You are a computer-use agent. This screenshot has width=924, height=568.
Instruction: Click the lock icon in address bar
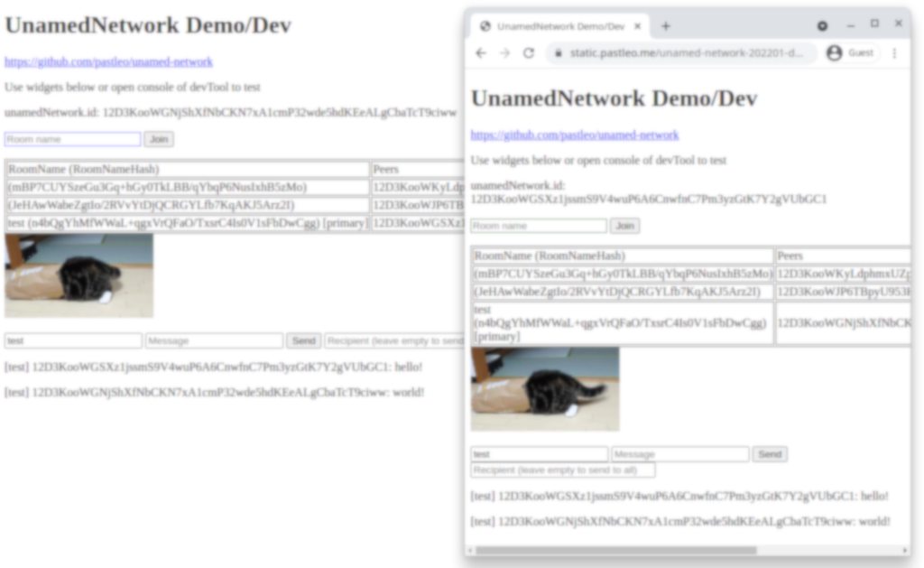tap(558, 53)
